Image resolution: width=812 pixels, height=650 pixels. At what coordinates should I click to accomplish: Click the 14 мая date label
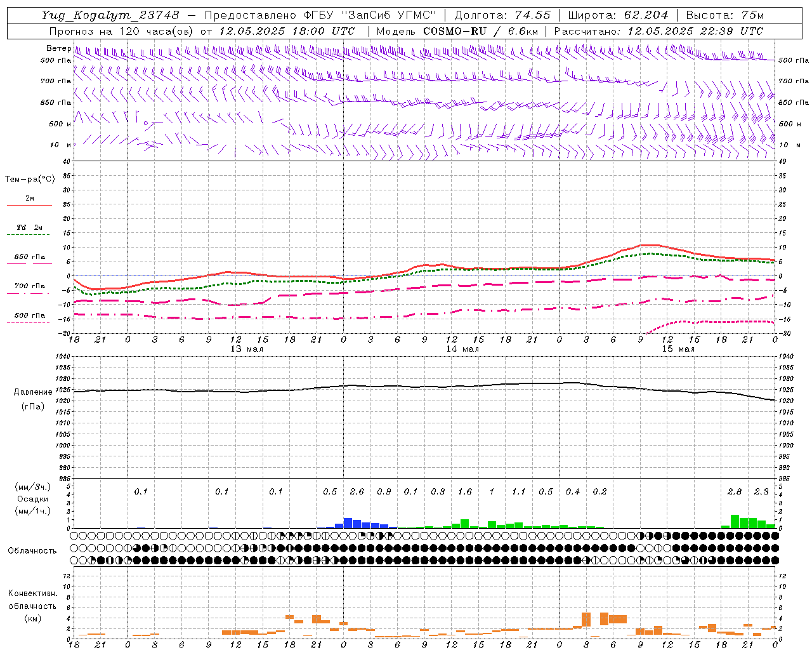(462, 349)
